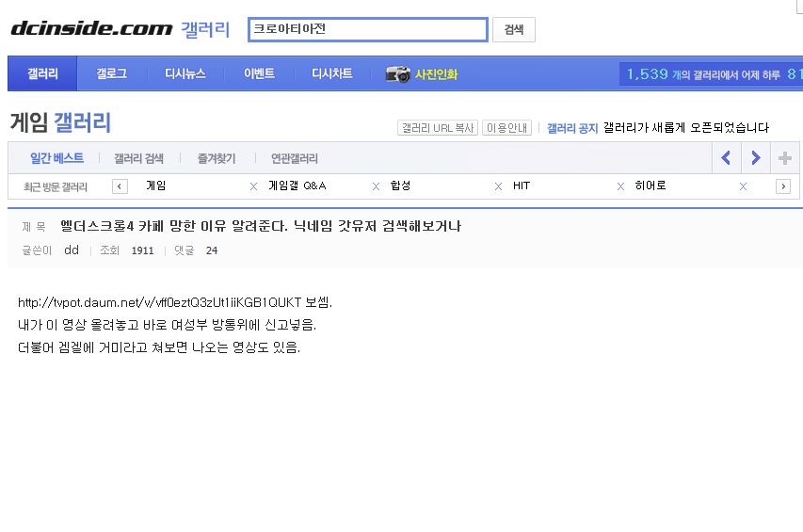Open the 이벤트 tab

[259, 73]
